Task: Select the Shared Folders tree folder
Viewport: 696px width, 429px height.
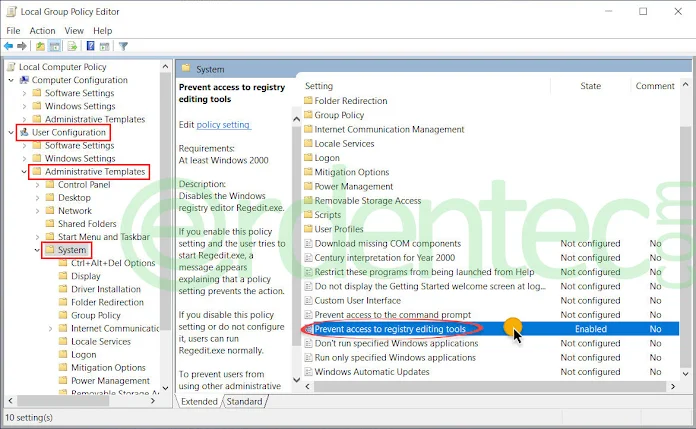Action: coord(87,224)
